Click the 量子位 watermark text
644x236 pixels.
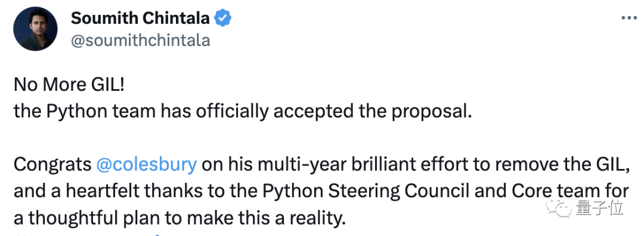pos(599,209)
